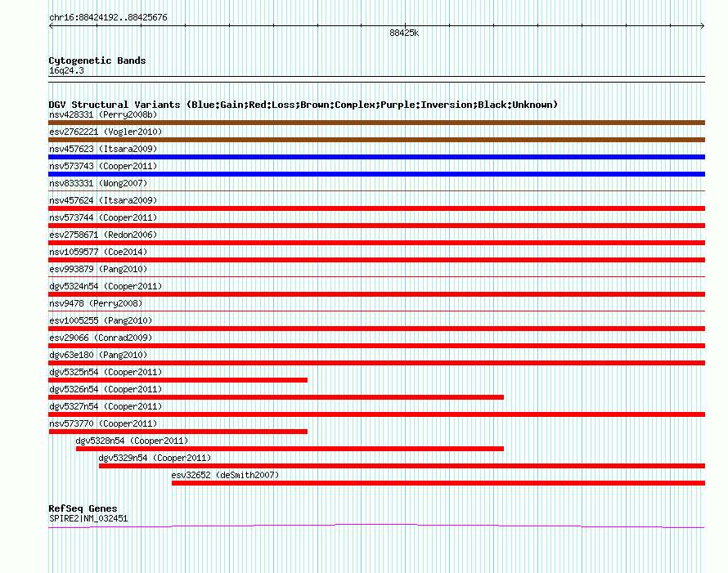Viewport: 728px width, 573px height.
Task: Open variant nsv428331 (Perry2008b) label
Action: pyautogui.click(x=103, y=114)
